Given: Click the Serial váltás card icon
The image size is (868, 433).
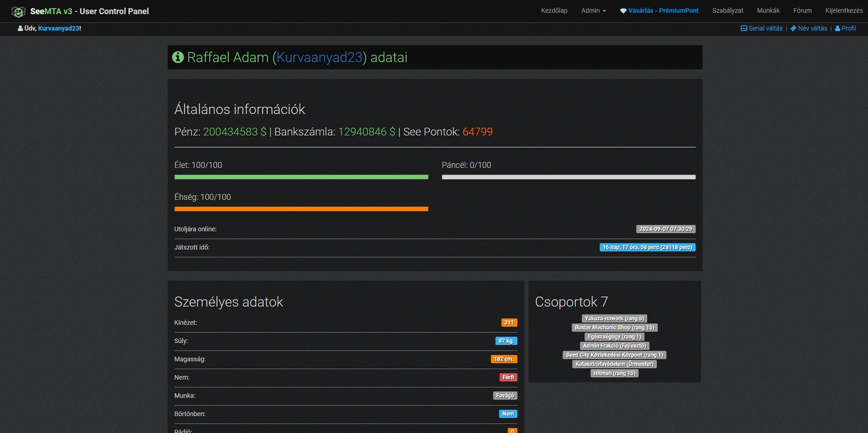Looking at the screenshot, I should pos(744,28).
